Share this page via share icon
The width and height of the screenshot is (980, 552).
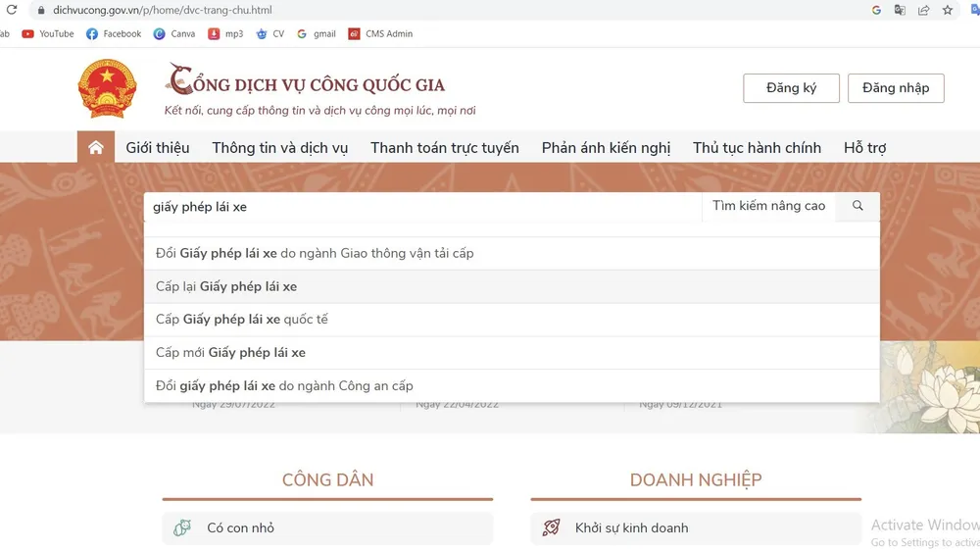tap(924, 10)
